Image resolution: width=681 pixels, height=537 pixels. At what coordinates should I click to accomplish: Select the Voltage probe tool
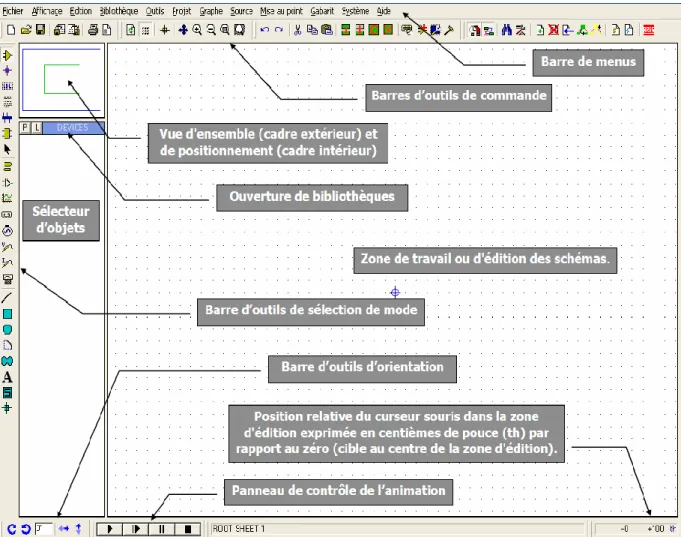pos(7,247)
